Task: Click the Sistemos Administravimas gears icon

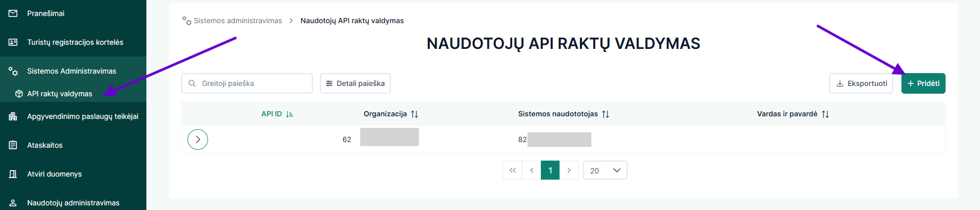Action: [x=13, y=71]
